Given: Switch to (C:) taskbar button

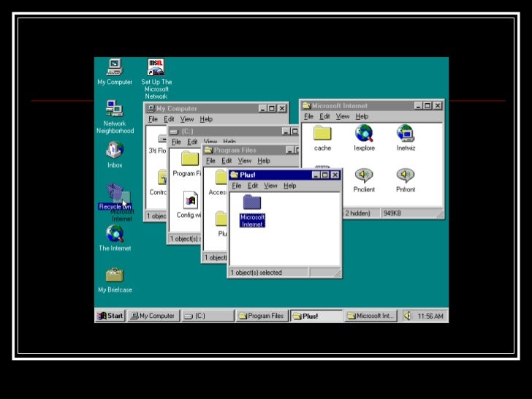Looking at the screenshot, I should click(208, 316).
